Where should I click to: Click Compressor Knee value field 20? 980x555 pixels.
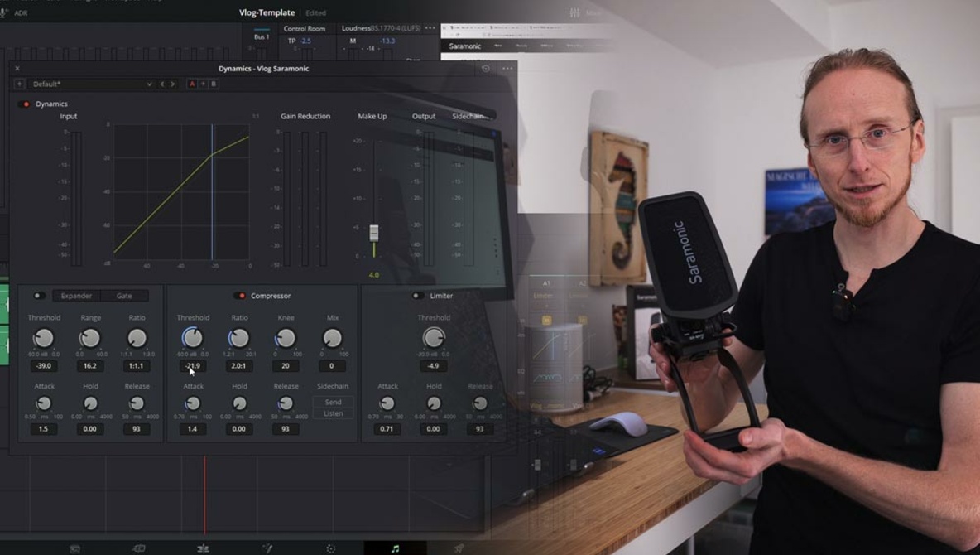[286, 366]
